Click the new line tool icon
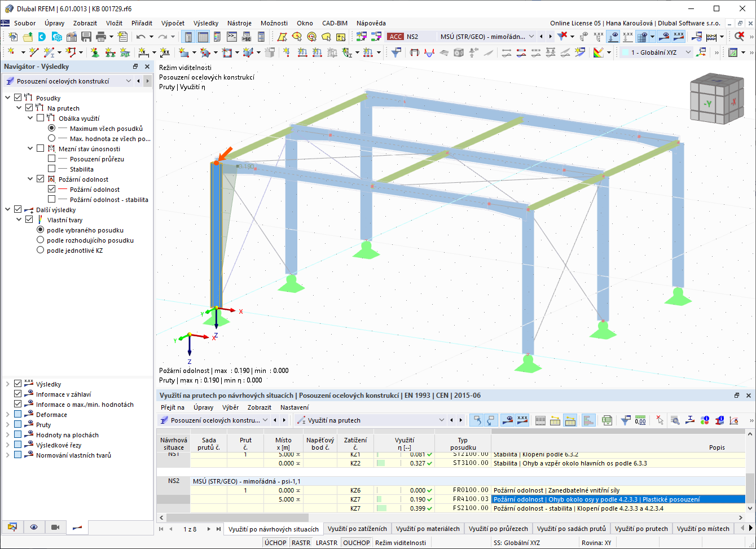The width and height of the screenshot is (756, 549). (x=33, y=52)
